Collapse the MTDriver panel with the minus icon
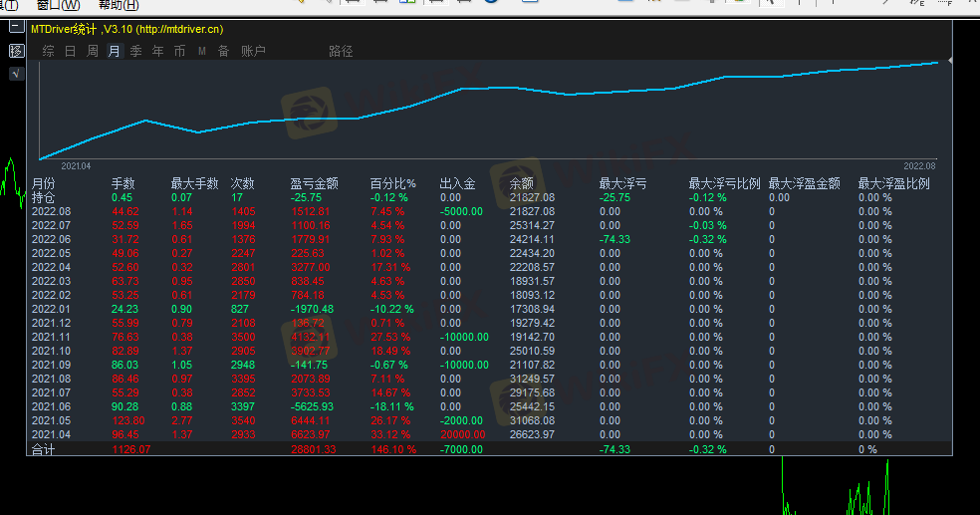Image resolution: width=980 pixels, height=515 pixels. 16,27
